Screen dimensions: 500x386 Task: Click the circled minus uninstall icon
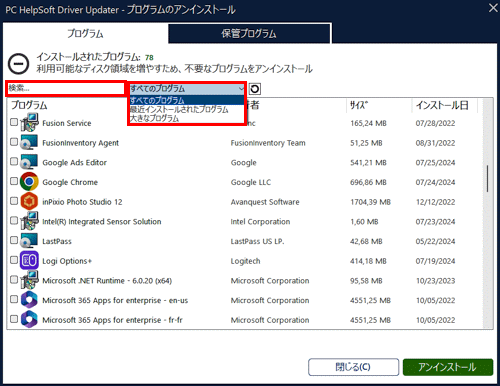[x=19, y=63]
